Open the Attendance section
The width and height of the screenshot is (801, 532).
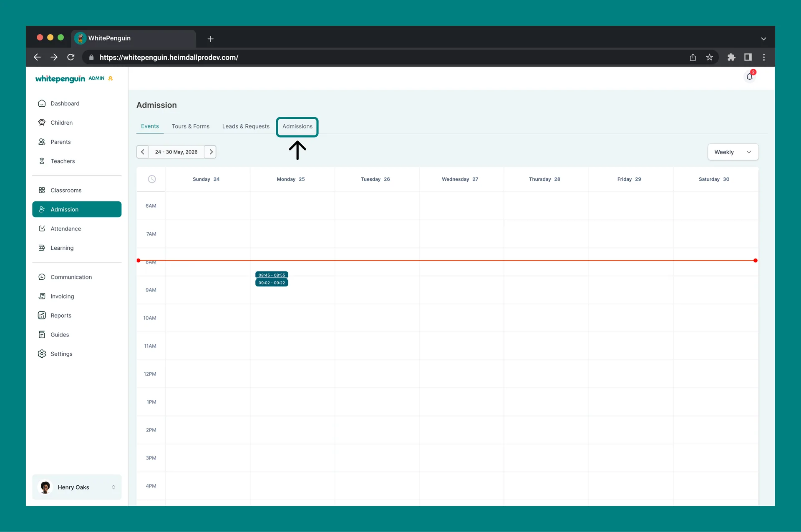pyautogui.click(x=77, y=228)
